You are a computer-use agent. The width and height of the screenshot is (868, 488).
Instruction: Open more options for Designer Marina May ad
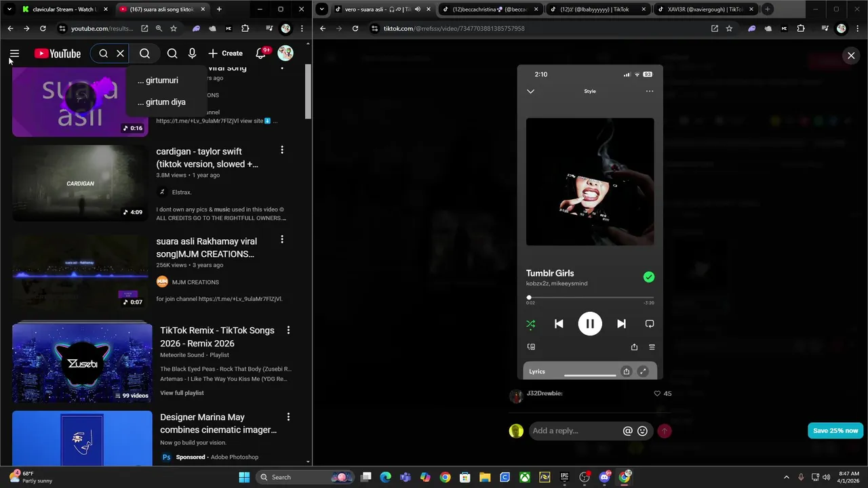click(288, 417)
